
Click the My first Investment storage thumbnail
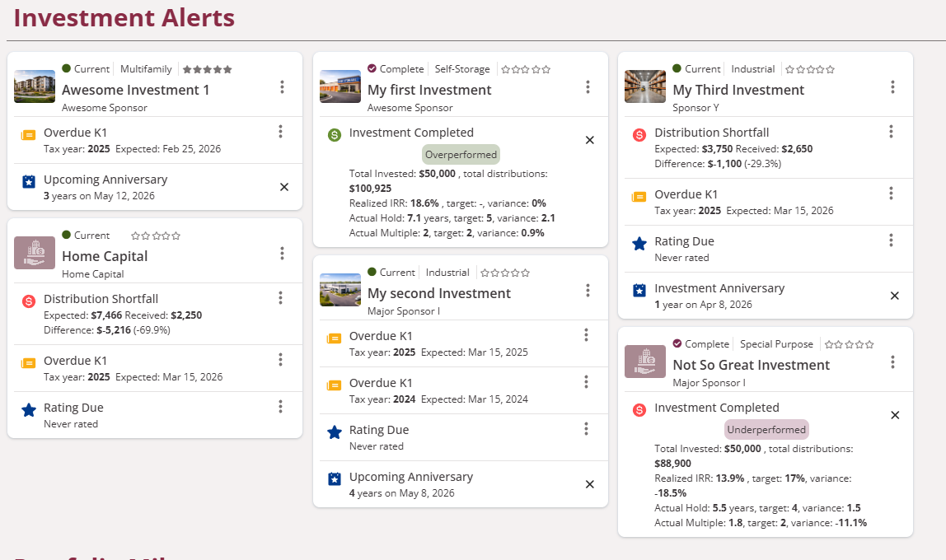click(x=340, y=86)
